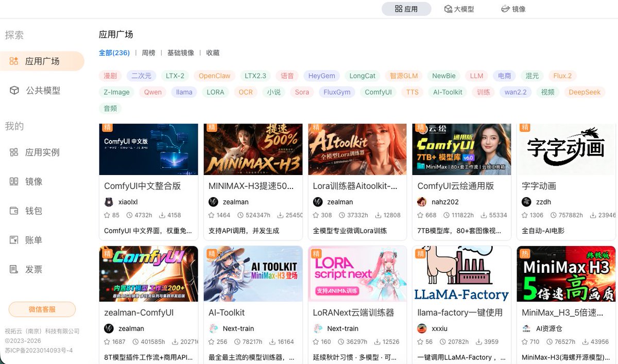Click download icon on LoRANext云端训练器 card
This screenshot has width=618, height=364.
pyautogui.click(x=377, y=342)
